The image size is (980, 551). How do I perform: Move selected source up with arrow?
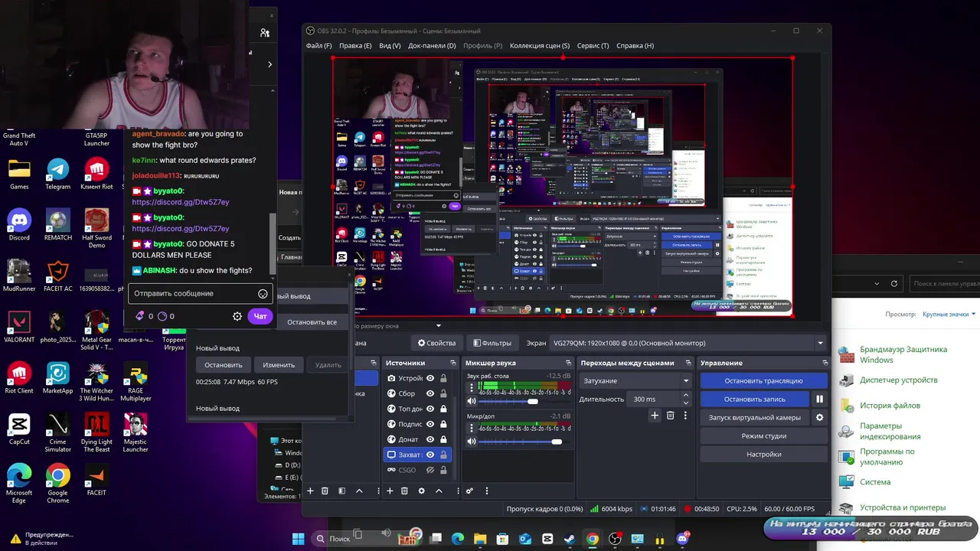coord(439,491)
